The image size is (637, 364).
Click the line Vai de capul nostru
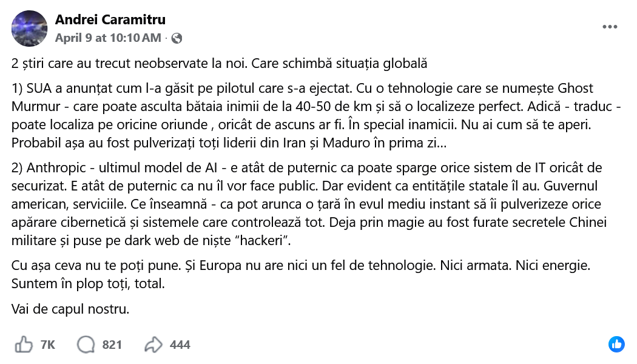tap(70, 309)
